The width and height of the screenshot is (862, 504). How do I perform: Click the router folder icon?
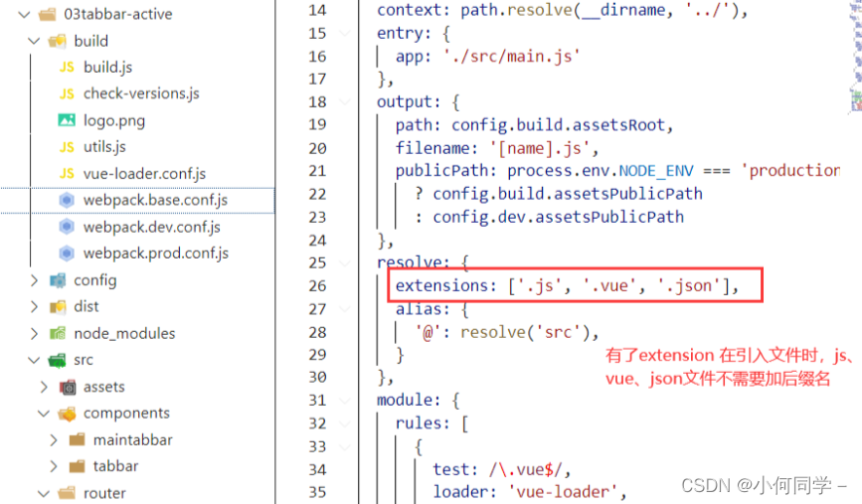coord(67,493)
